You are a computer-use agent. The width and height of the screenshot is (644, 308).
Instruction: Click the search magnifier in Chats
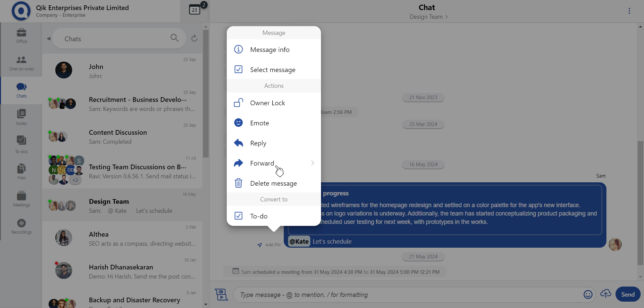(x=174, y=38)
